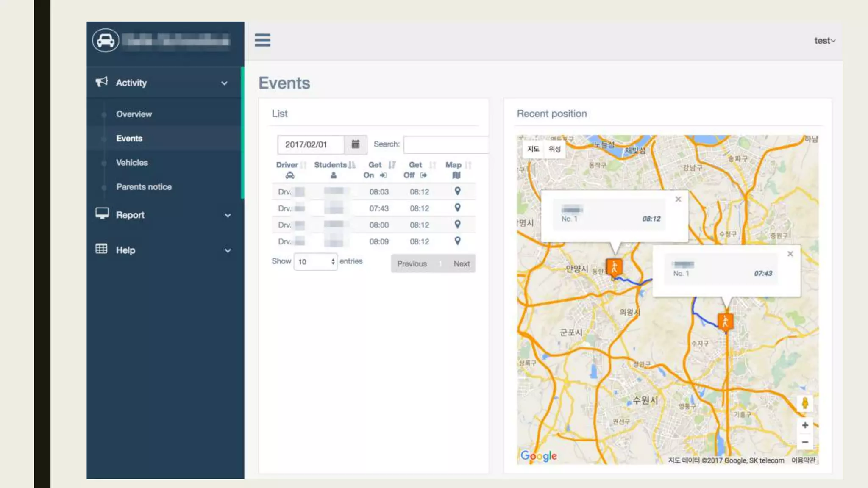
Task: Click into the Search input field
Action: (x=446, y=144)
